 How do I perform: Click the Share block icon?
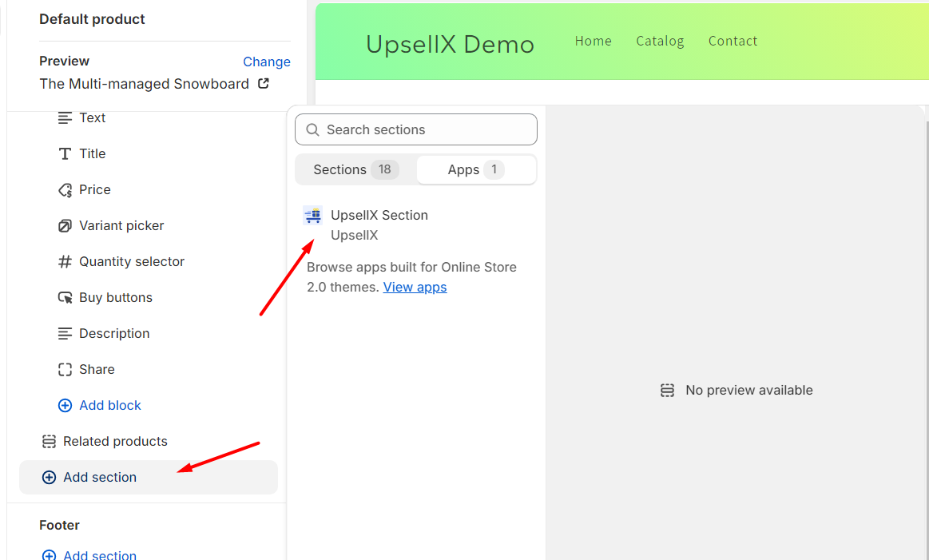(65, 370)
